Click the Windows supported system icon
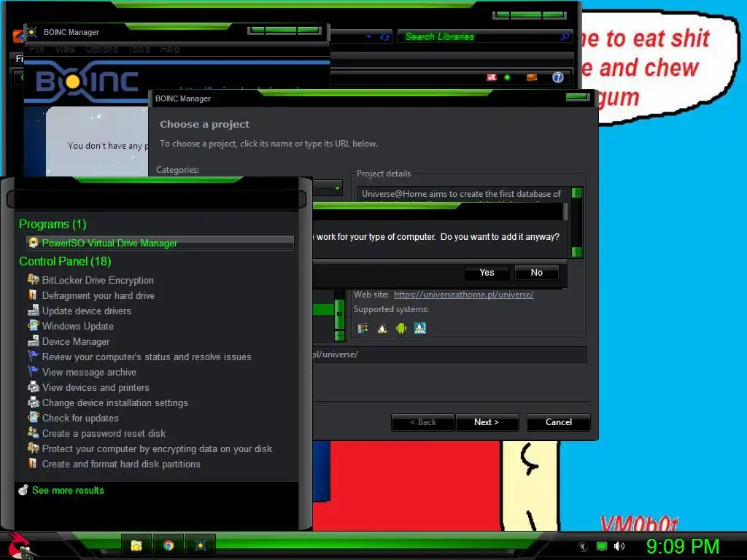The height and width of the screenshot is (560, 747). (x=363, y=328)
